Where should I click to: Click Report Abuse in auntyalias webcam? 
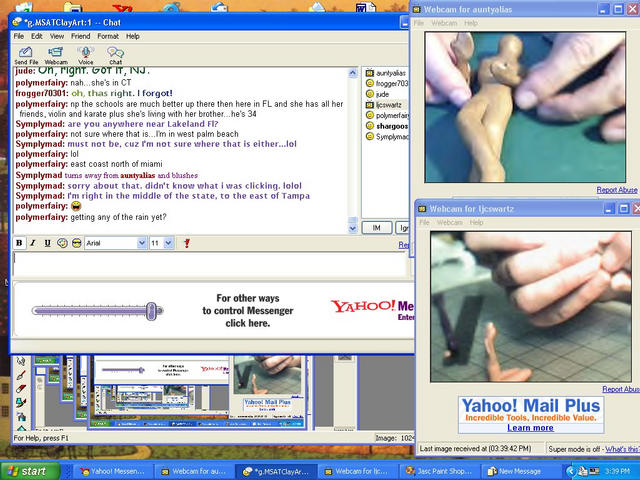[617, 190]
